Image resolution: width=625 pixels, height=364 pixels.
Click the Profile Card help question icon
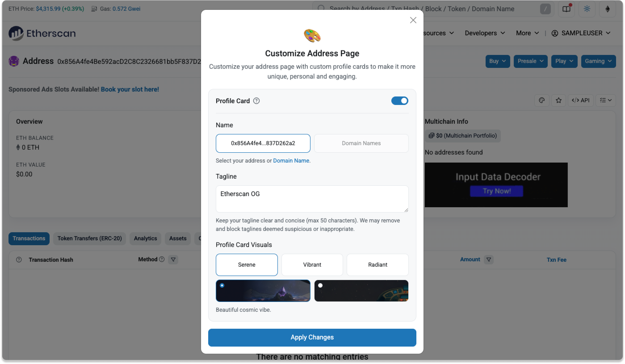pyautogui.click(x=256, y=101)
